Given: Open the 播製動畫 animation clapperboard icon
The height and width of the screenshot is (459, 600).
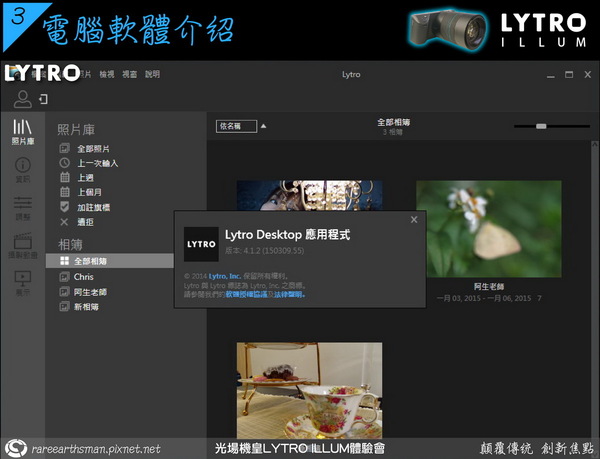Looking at the screenshot, I should (22, 244).
